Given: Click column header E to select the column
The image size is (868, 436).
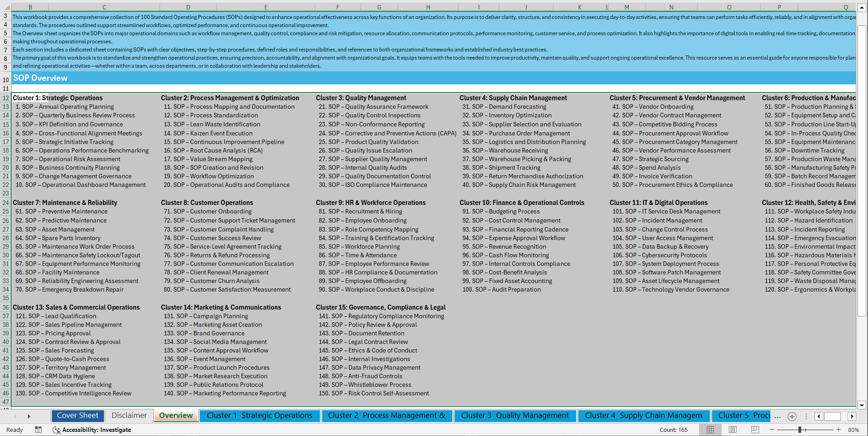Looking at the screenshot, I should coord(266,7).
